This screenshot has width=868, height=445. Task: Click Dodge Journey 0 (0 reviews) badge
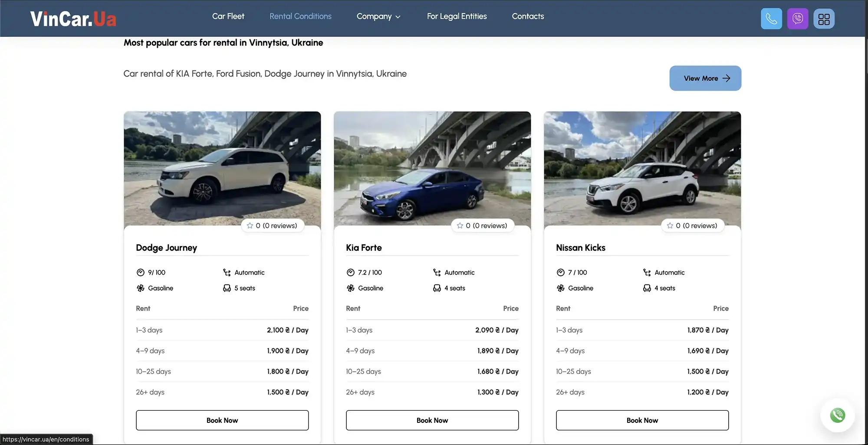tap(273, 226)
